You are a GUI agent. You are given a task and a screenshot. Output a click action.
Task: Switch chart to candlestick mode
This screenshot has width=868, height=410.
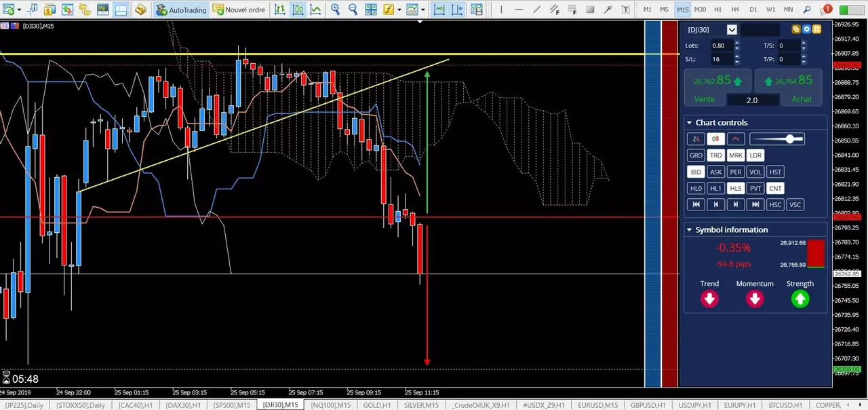click(298, 10)
